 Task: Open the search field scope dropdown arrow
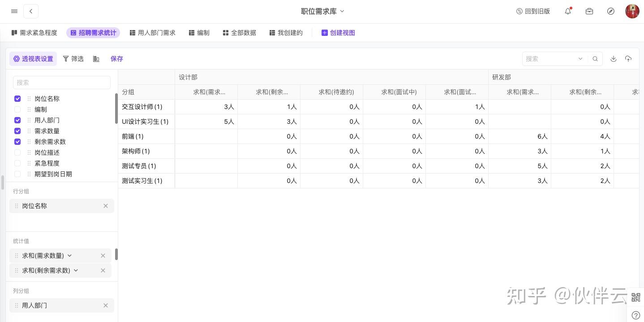[580, 59]
